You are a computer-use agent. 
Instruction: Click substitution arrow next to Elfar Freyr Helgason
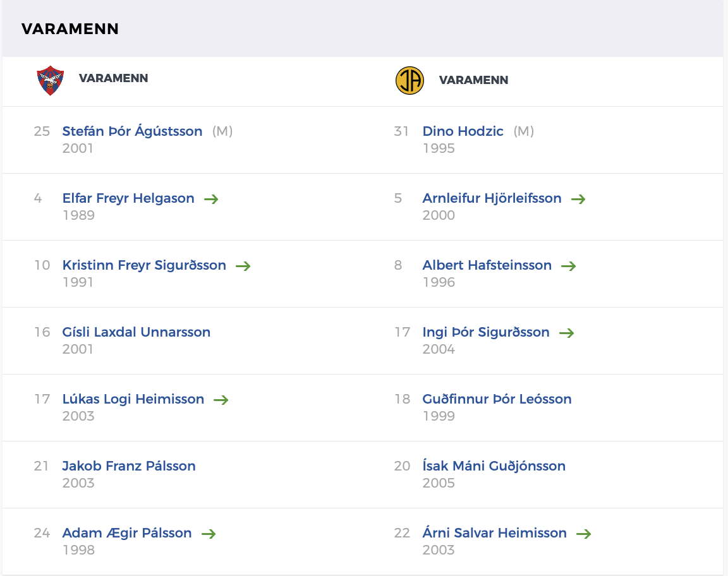(211, 199)
